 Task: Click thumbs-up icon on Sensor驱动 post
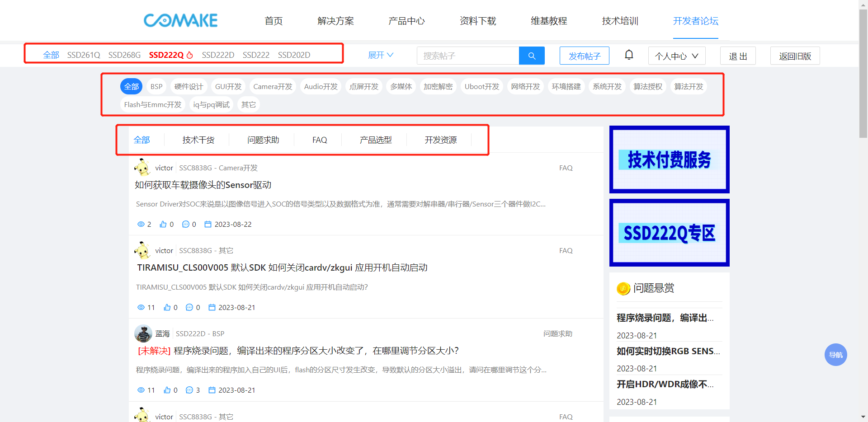coord(163,224)
